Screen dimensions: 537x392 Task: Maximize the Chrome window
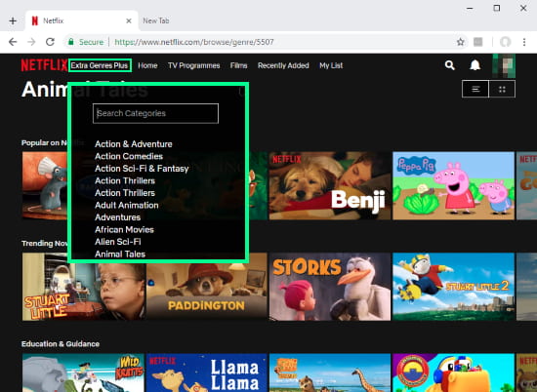pos(497,8)
